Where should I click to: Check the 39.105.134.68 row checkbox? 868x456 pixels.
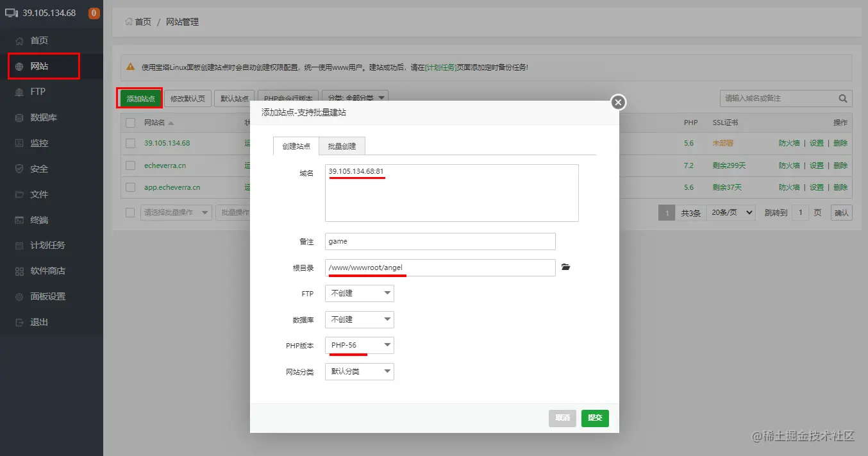tap(131, 143)
